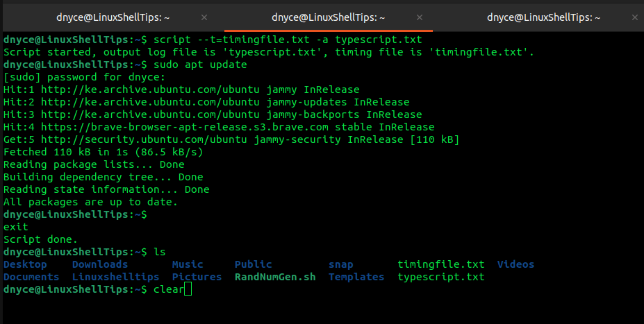The image size is (644, 324).
Task: Click the 'sudo apt update' command text
Action: pyautogui.click(x=201, y=65)
